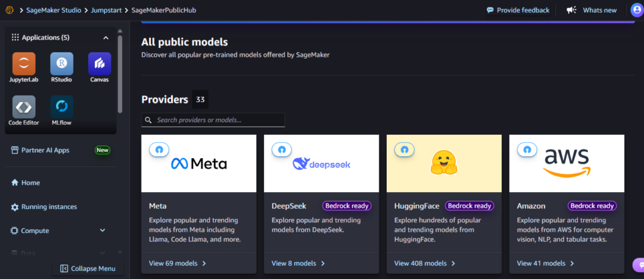Click the SageMaker logo icon in breadcrumb
Viewport: 644px width, 279px height.
(9, 10)
